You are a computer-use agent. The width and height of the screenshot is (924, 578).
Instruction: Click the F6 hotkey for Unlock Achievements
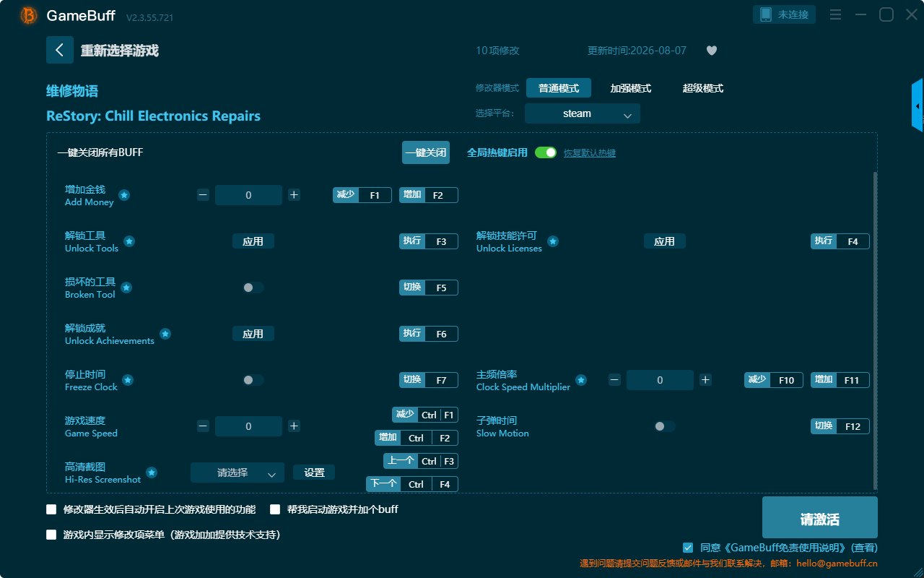click(429, 334)
